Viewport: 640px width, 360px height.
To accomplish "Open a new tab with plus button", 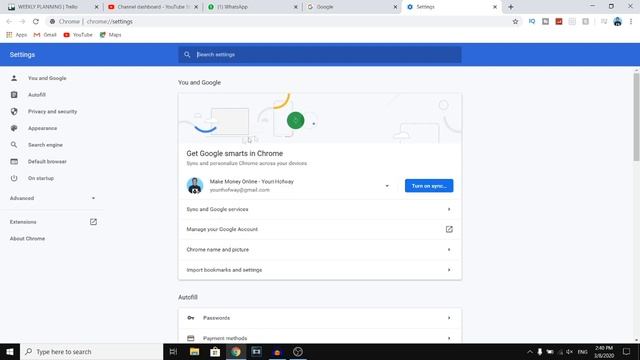I will coord(511,7).
